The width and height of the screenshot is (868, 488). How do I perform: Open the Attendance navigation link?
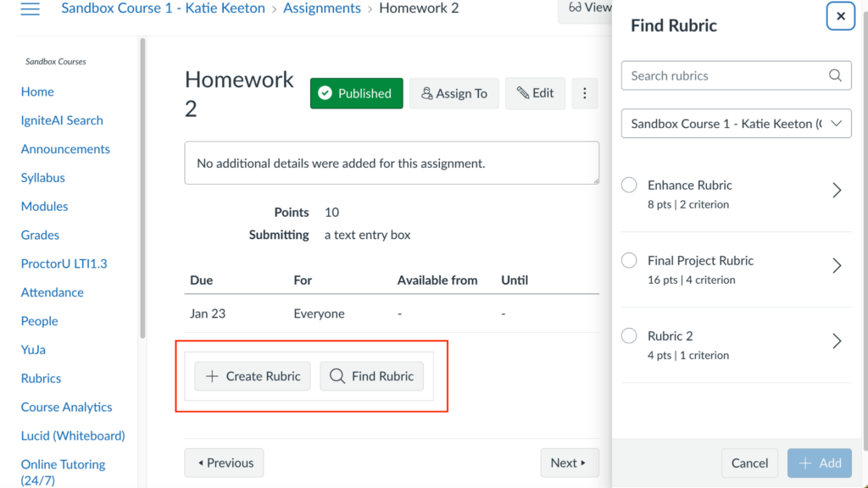tap(52, 292)
